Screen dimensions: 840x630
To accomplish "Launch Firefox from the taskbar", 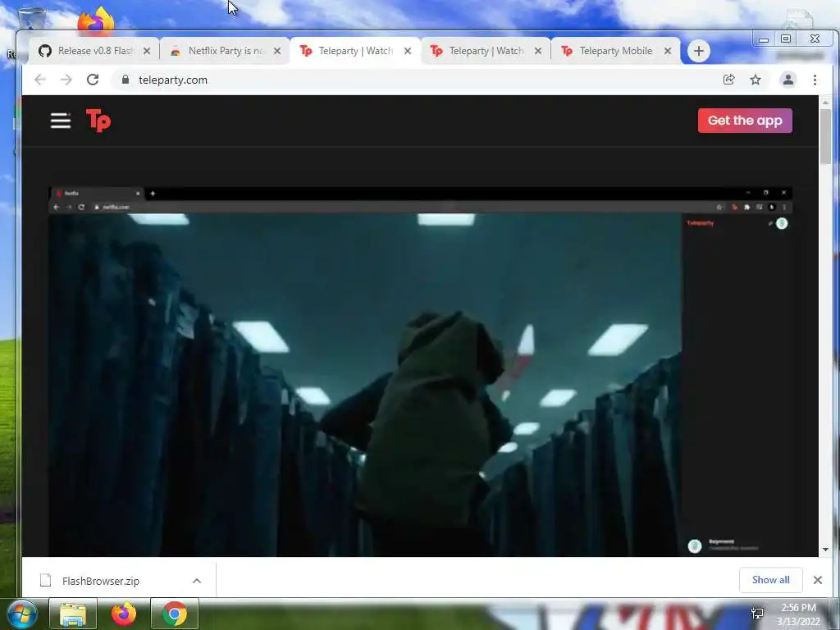I will pos(123,614).
